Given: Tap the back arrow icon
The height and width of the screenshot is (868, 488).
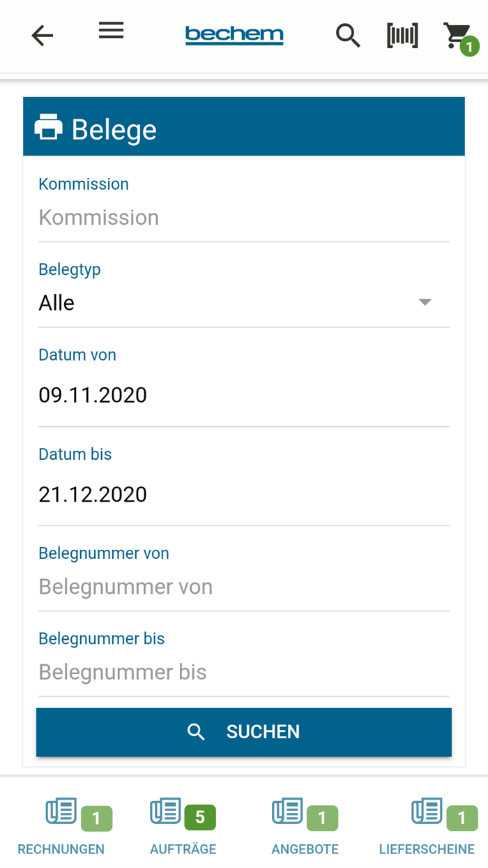Looking at the screenshot, I should point(43,36).
